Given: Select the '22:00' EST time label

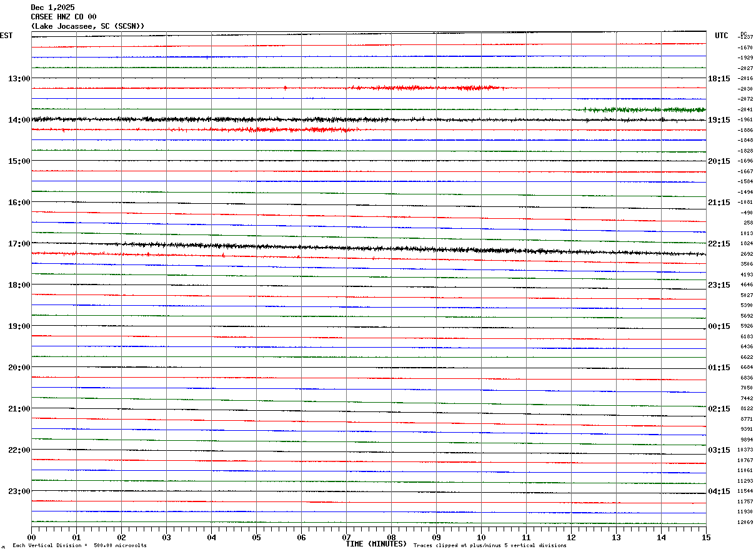Looking at the screenshot, I should pos(19,450).
